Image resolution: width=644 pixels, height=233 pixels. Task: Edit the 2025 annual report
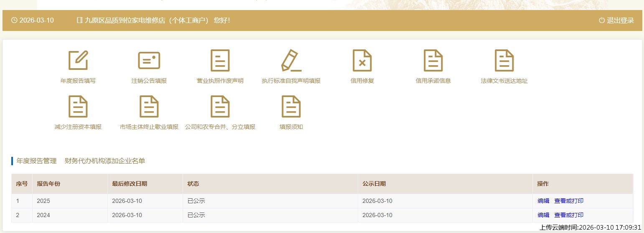543,201
